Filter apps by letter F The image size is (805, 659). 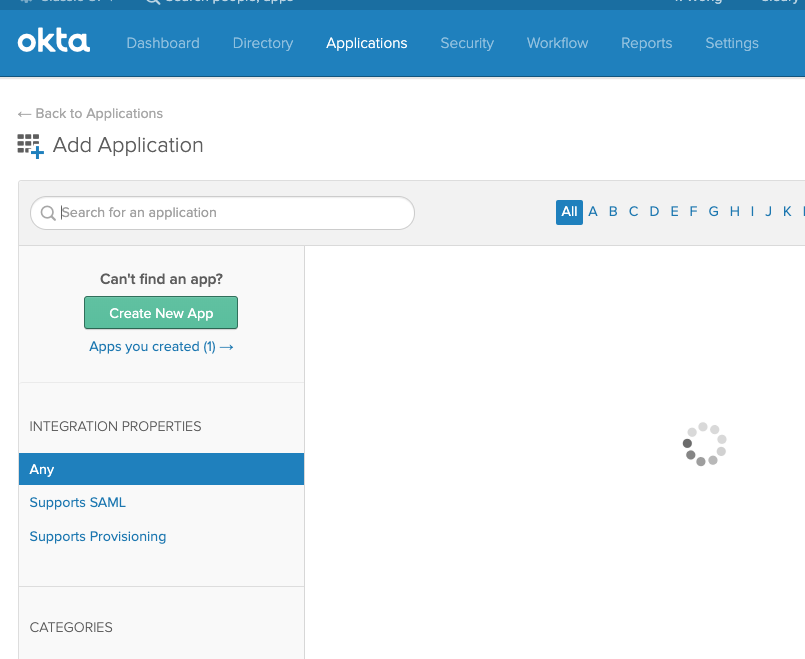coord(693,211)
